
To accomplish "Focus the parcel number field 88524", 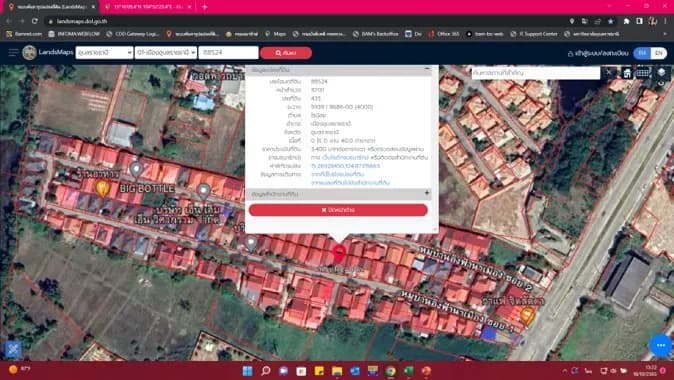I will pyautogui.click(x=228, y=52).
